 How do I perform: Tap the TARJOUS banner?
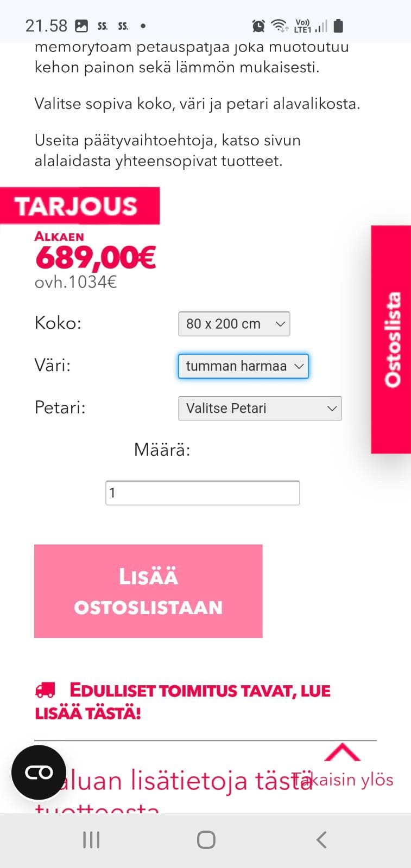pyautogui.click(x=80, y=205)
